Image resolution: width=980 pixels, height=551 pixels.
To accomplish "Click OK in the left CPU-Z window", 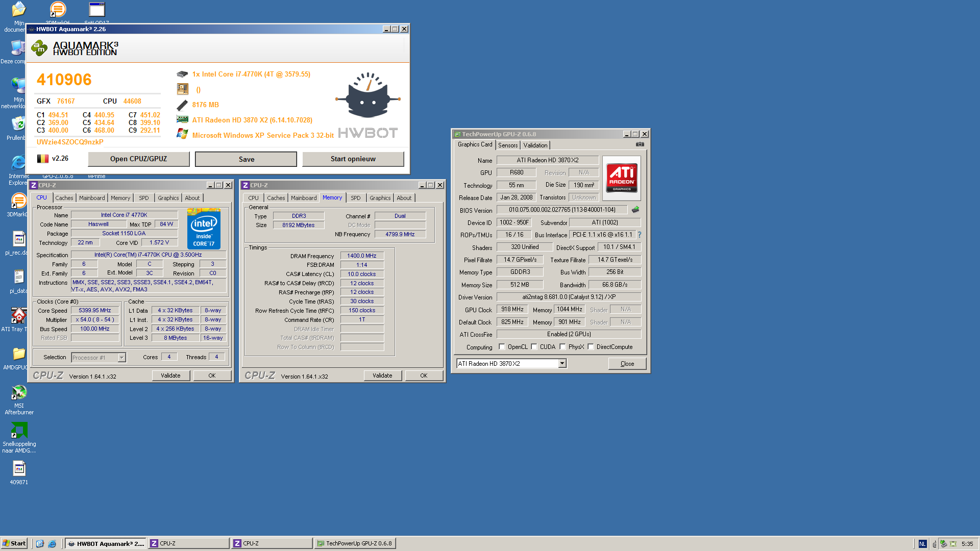I will click(x=212, y=375).
